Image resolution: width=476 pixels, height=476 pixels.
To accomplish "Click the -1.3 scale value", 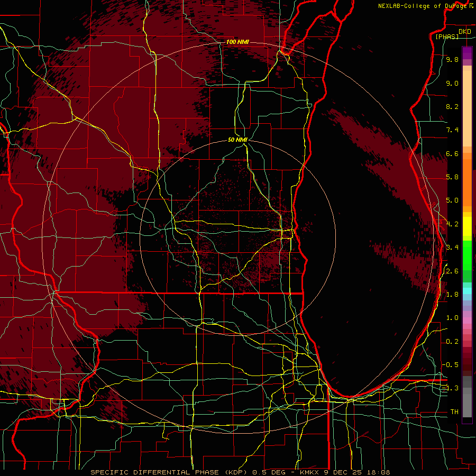I will 451,388.
